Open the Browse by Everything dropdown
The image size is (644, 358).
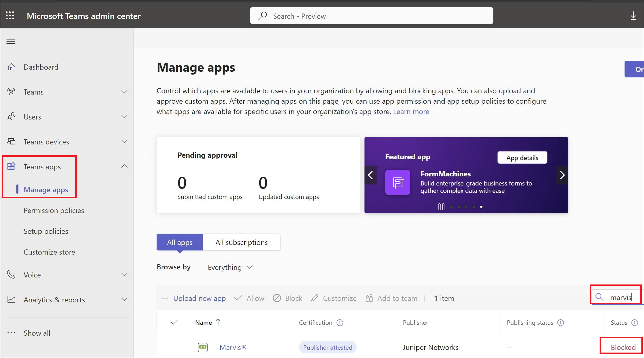coord(230,267)
